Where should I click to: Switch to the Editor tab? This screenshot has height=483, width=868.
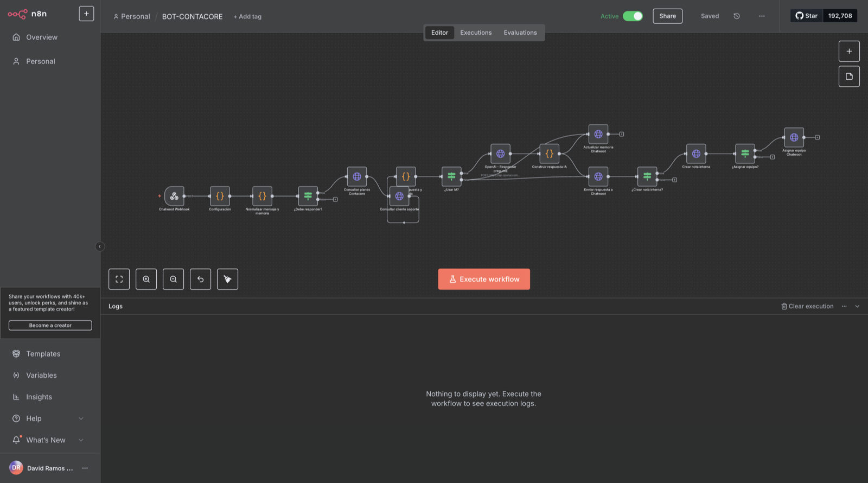[x=439, y=33]
